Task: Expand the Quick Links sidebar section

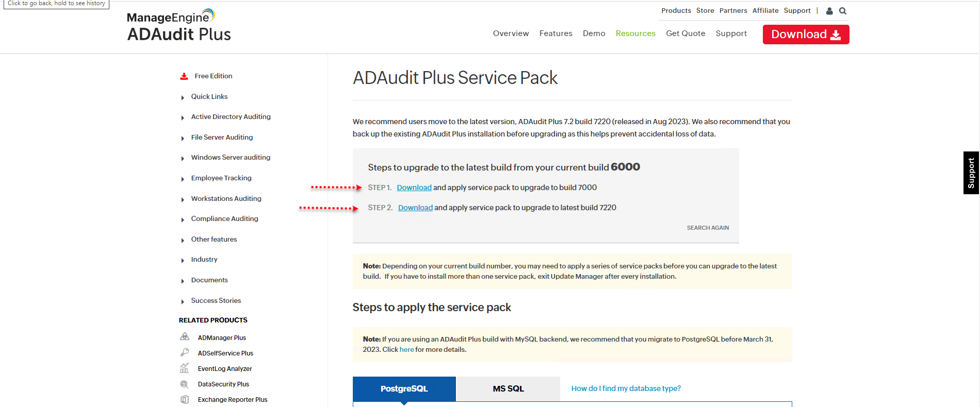Action: (x=209, y=97)
